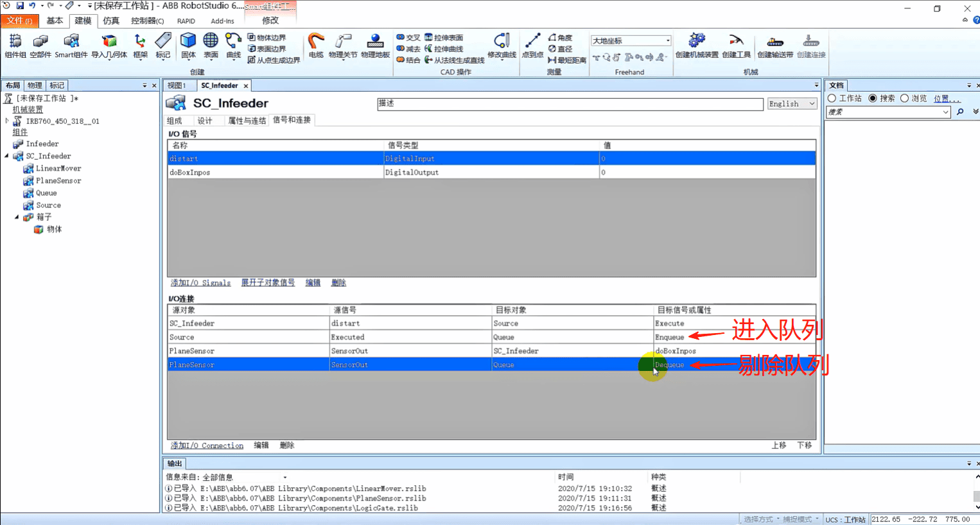Close the SC_Infeeder document tab
Image resolution: width=980 pixels, height=525 pixels.
tap(246, 85)
